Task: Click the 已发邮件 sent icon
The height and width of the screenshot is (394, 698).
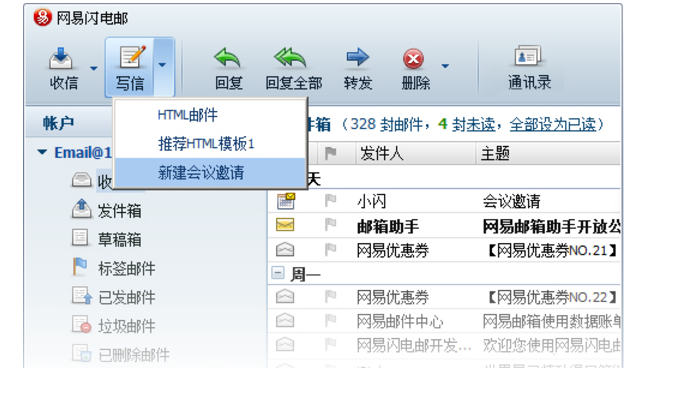Action: click(x=82, y=296)
